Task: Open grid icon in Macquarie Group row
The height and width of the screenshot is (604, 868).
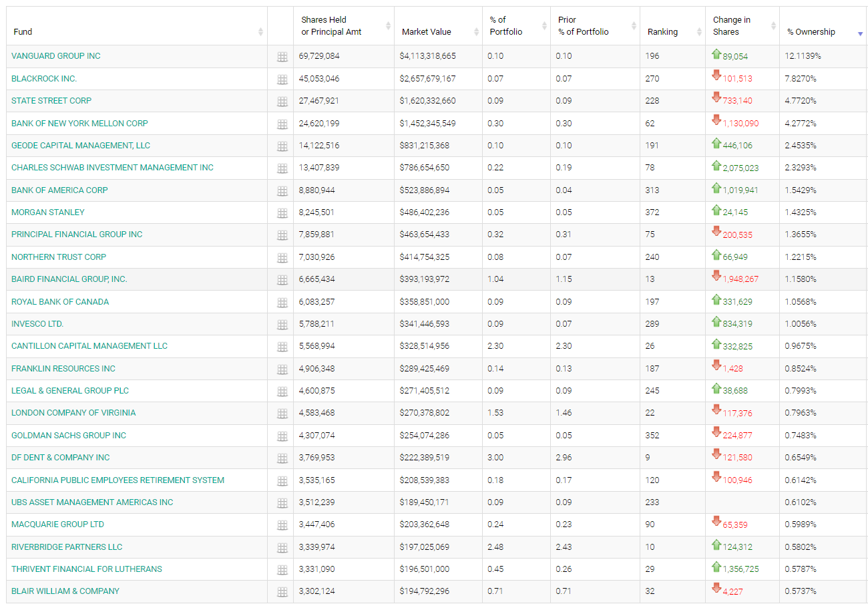Action: (282, 525)
